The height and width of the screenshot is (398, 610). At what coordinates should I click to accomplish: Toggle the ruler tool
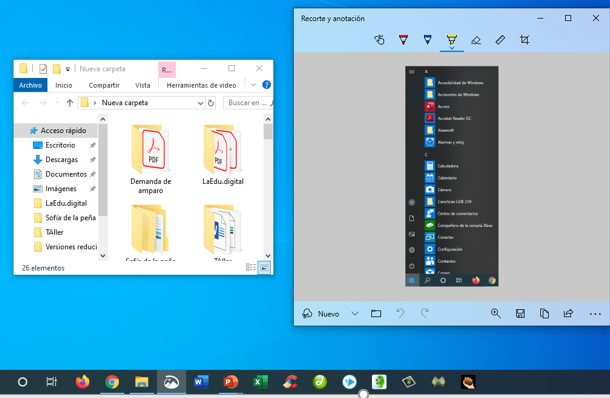[500, 40]
